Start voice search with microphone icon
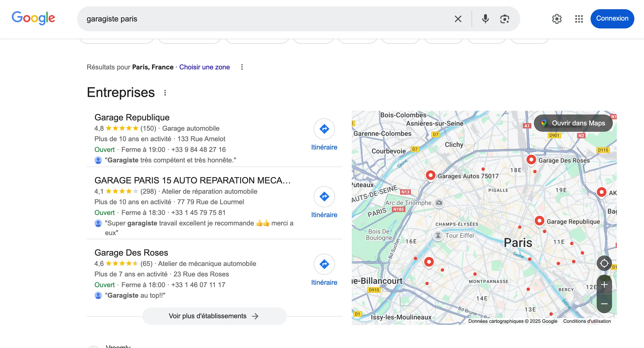This screenshot has height=348, width=644. point(485,19)
